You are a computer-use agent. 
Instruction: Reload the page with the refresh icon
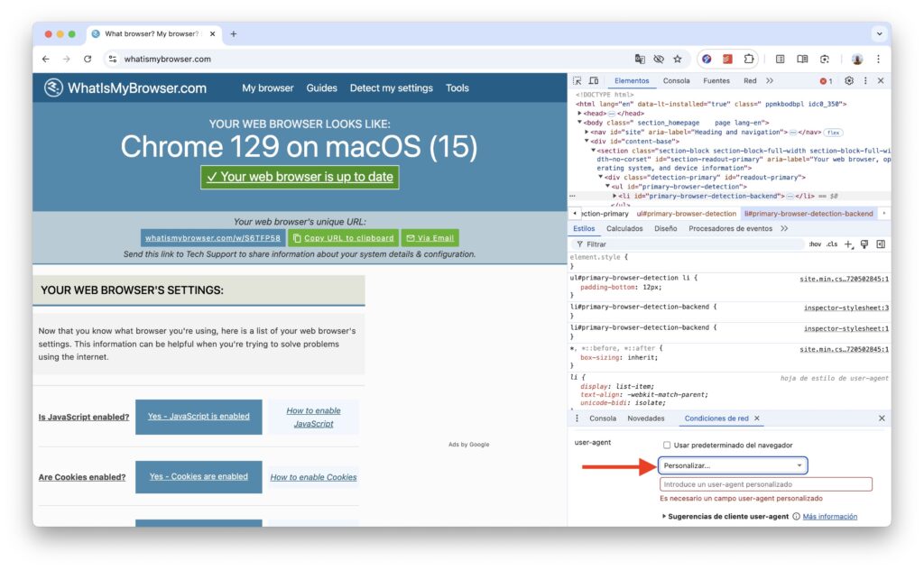coord(88,59)
